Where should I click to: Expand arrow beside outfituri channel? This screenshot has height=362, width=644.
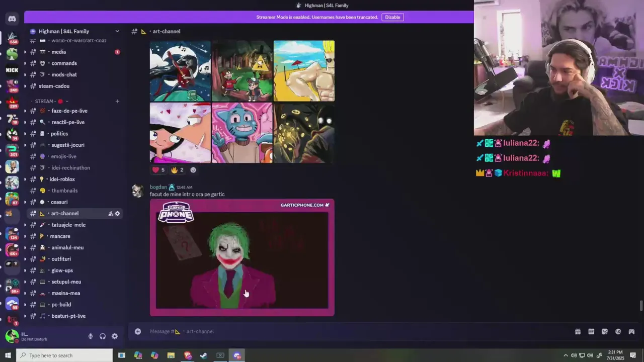point(25,259)
